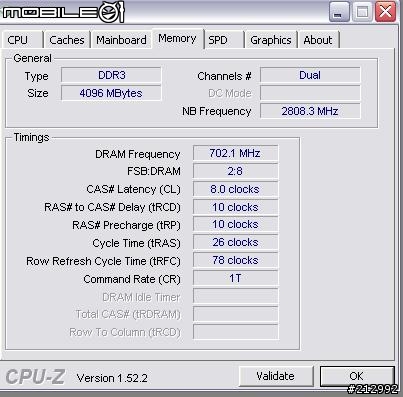
Task: Click the 'RAS# Precharge (tRP)' label
Action: coord(126,225)
